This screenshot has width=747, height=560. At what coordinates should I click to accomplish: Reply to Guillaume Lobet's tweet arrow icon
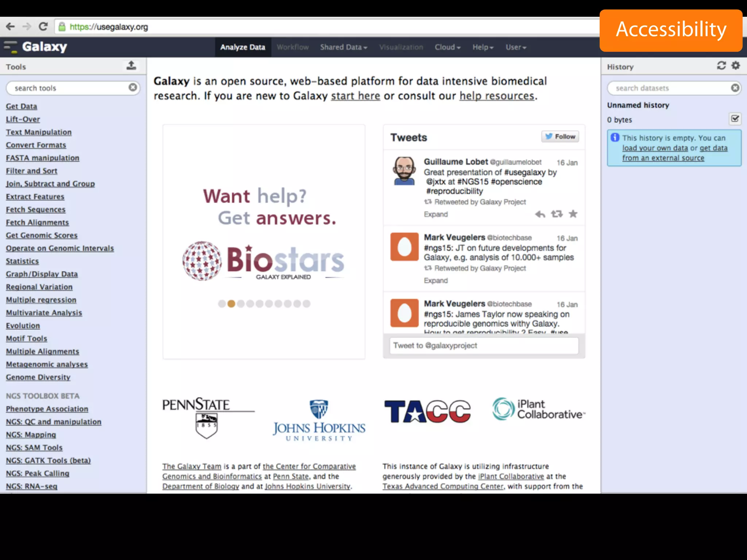[x=540, y=214]
